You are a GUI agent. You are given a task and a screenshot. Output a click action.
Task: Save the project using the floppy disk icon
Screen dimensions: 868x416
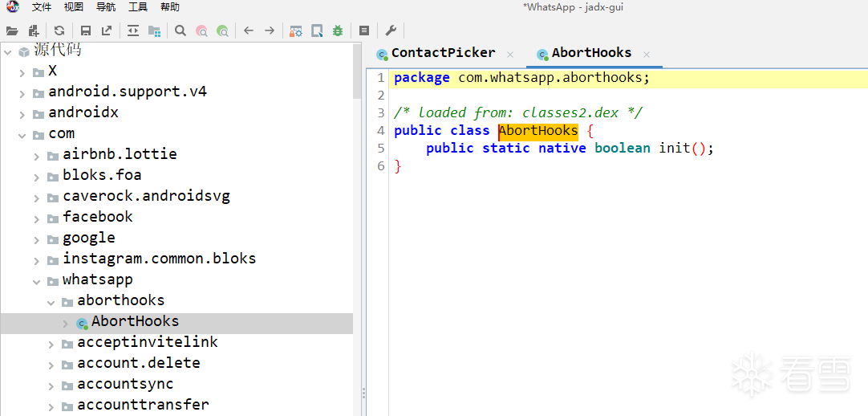click(86, 31)
